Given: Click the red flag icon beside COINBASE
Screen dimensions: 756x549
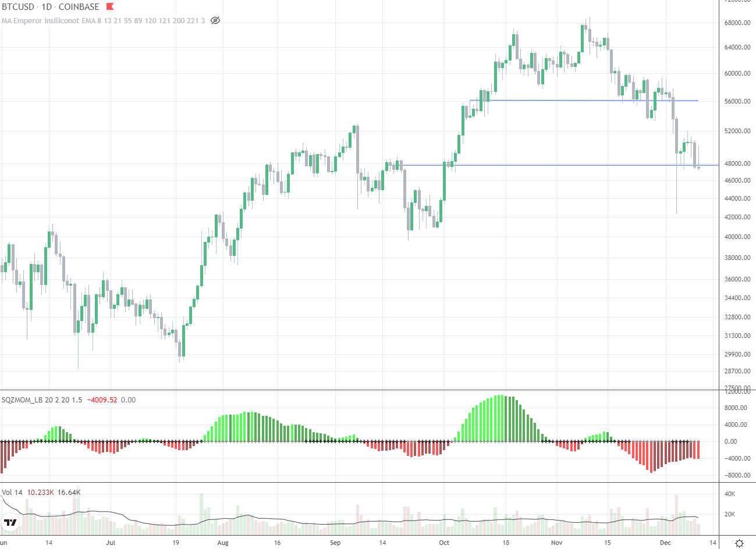Looking at the screenshot, I should coord(110,6).
